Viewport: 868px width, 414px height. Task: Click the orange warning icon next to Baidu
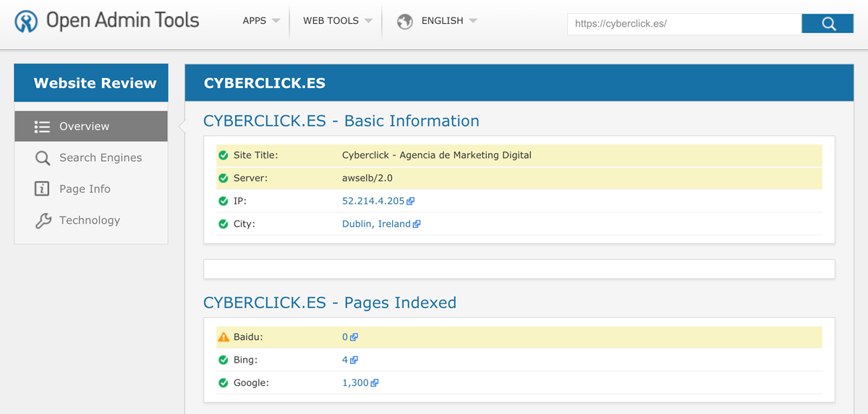click(x=224, y=337)
